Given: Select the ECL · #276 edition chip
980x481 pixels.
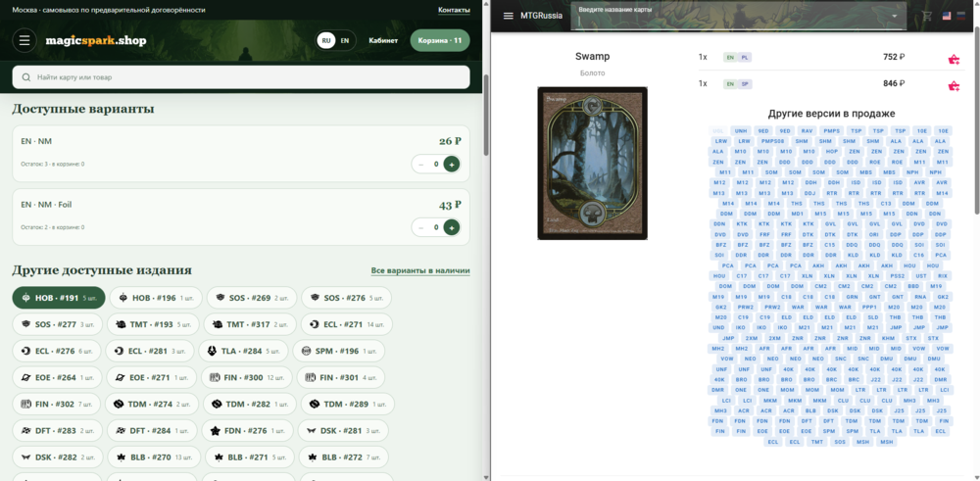Looking at the screenshot, I should (x=57, y=351).
